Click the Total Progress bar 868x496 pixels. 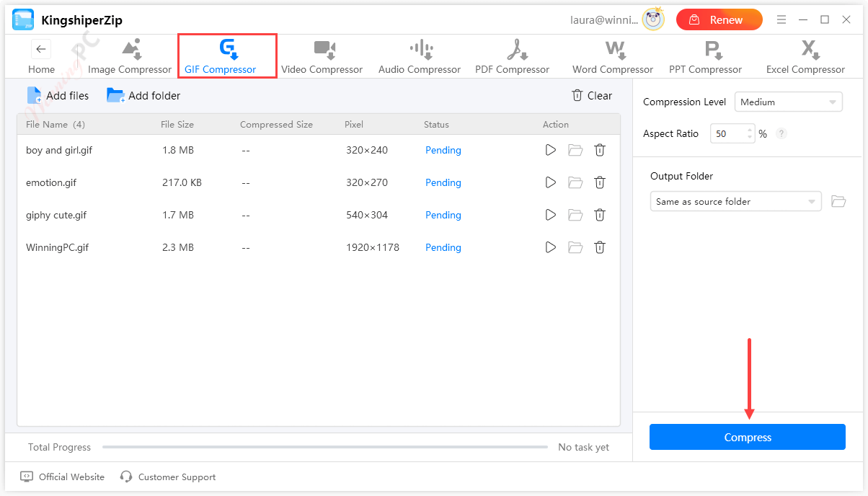pos(325,447)
